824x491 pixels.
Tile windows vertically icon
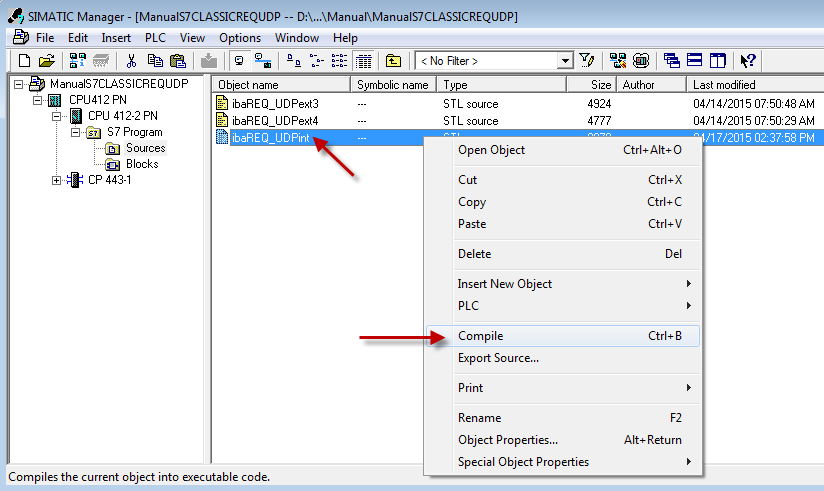[x=717, y=61]
